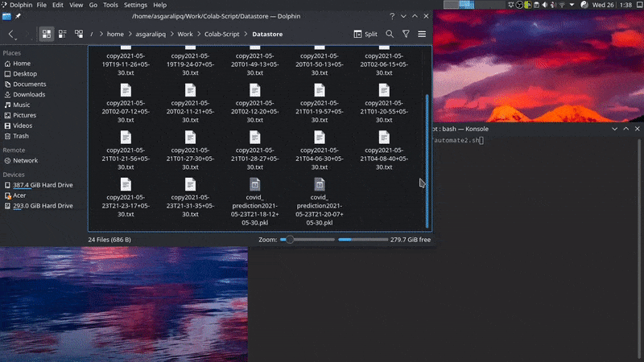Navigate to asgaralipq in the breadcrumb
The height and width of the screenshot is (362, 644).
151,34
